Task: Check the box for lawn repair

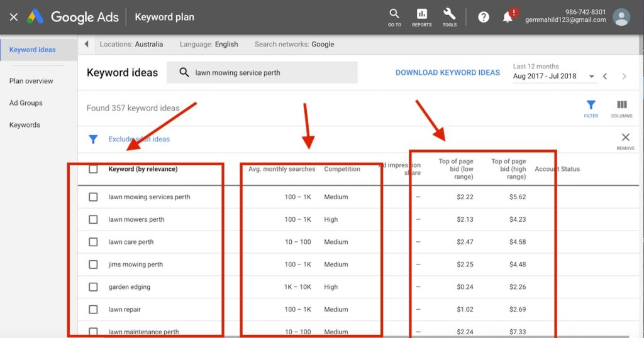Action: tap(93, 309)
